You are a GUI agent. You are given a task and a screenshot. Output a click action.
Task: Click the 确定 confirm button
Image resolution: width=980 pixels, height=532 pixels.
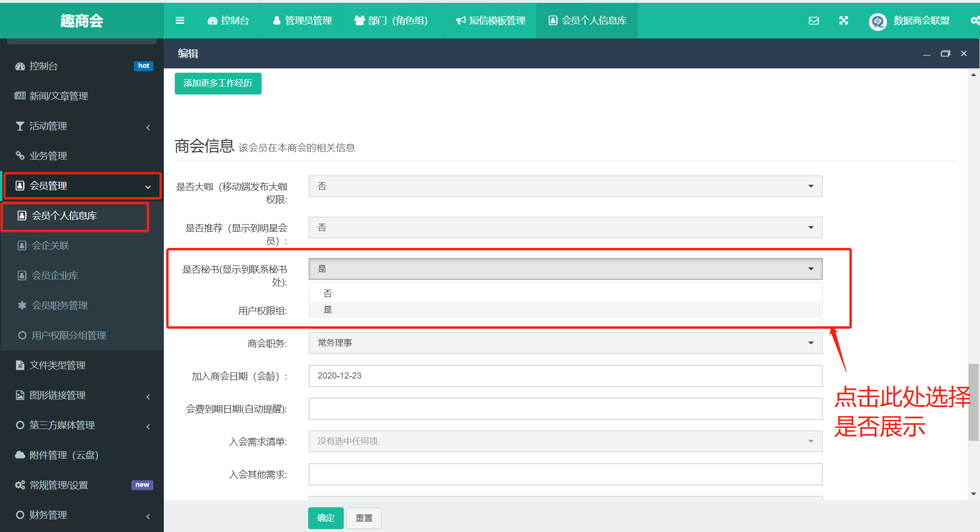(326, 518)
